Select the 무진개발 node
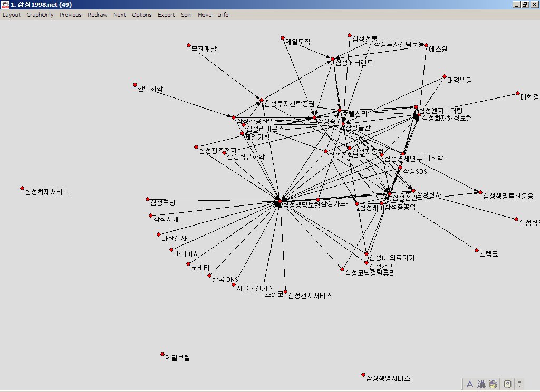 pyautogui.click(x=189, y=45)
